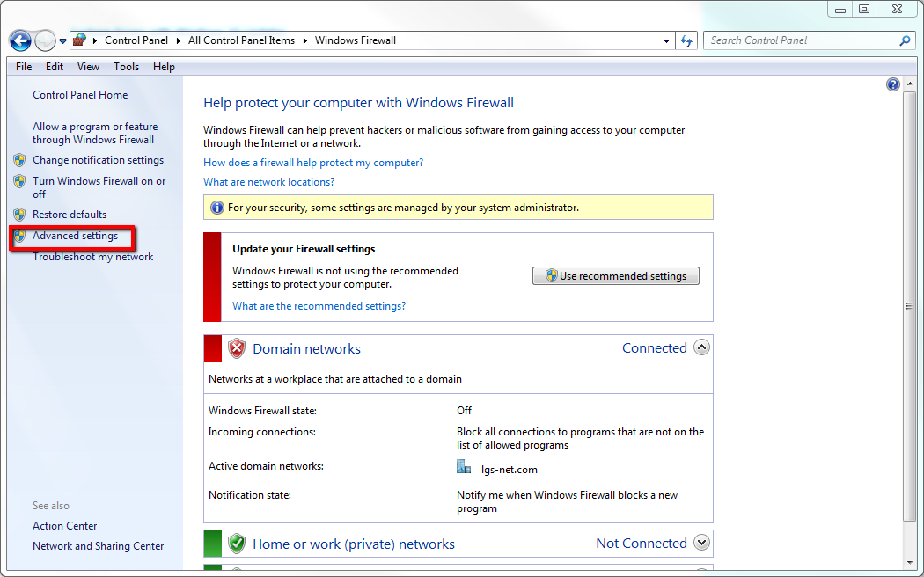Open the address bar history dropdown
Screen dimensions: 924x577
click(666, 40)
